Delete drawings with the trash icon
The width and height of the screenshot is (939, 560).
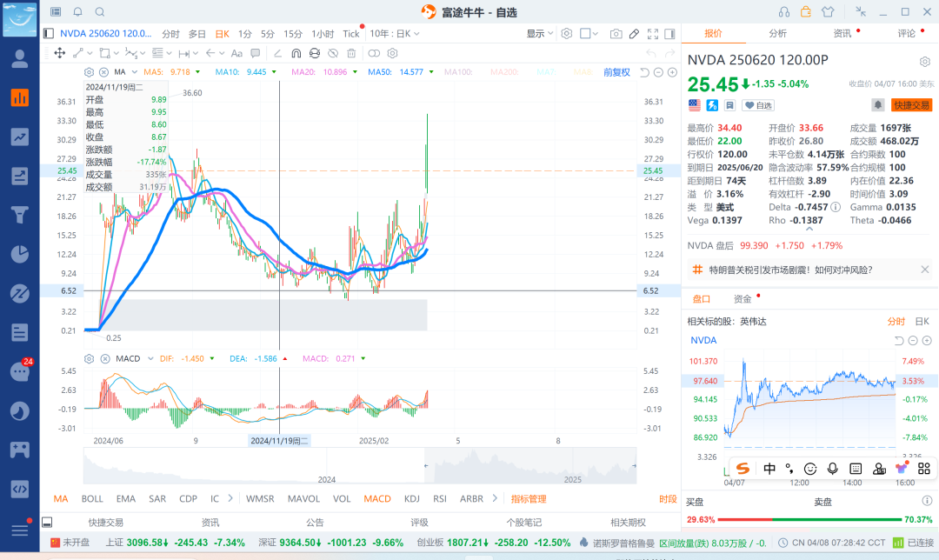[x=351, y=53]
